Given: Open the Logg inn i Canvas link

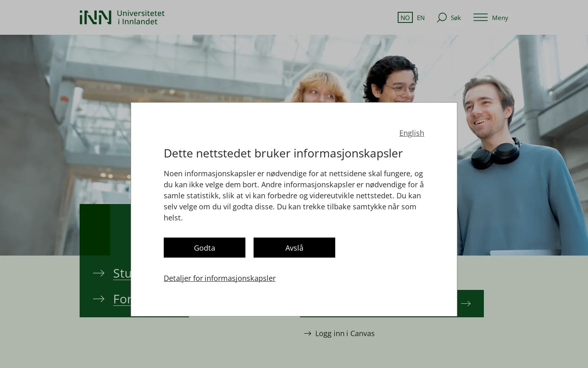Looking at the screenshot, I should coord(345,333).
